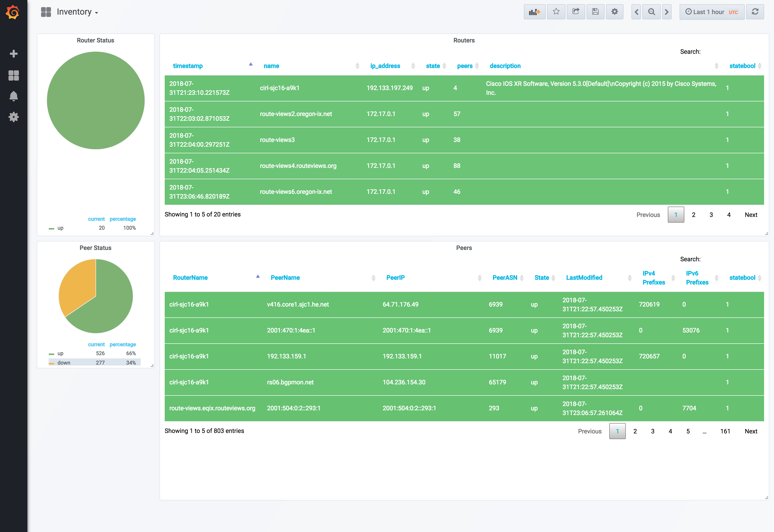This screenshot has height=532, width=774.
Task: Click the 104.236.154.30 PeerIP cell
Action: (x=404, y=382)
